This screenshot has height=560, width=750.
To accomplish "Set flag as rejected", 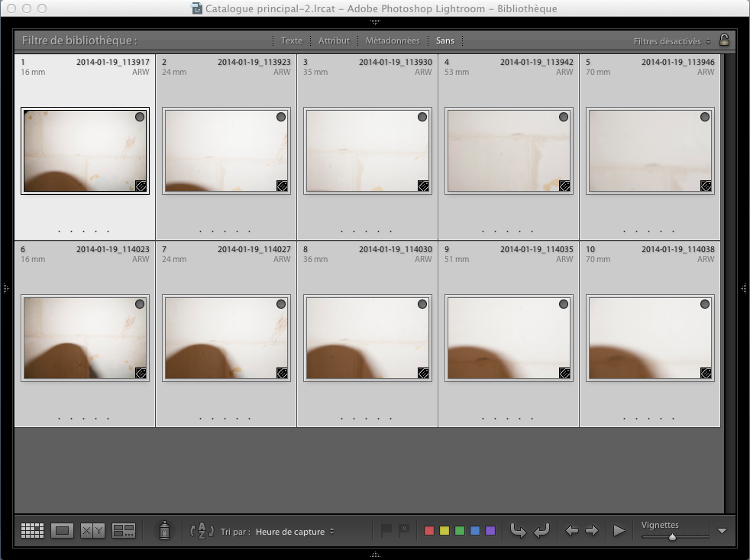I will pos(404,530).
